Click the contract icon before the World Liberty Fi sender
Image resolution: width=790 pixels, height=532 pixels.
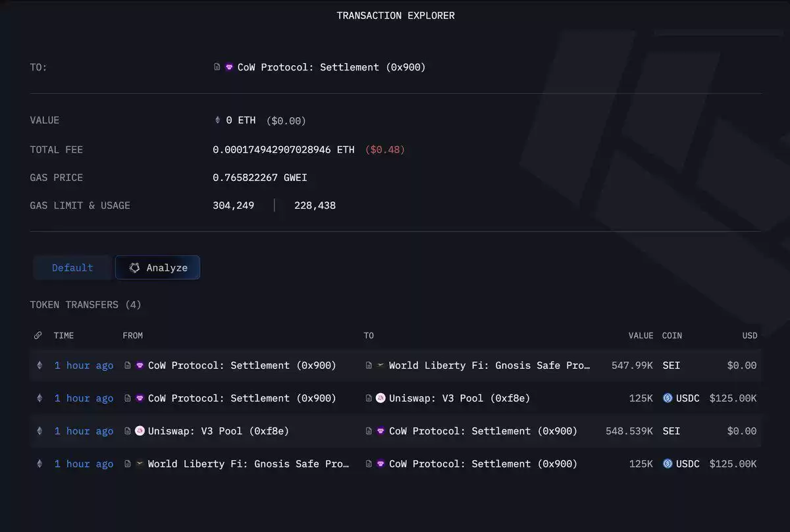tap(128, 464)
